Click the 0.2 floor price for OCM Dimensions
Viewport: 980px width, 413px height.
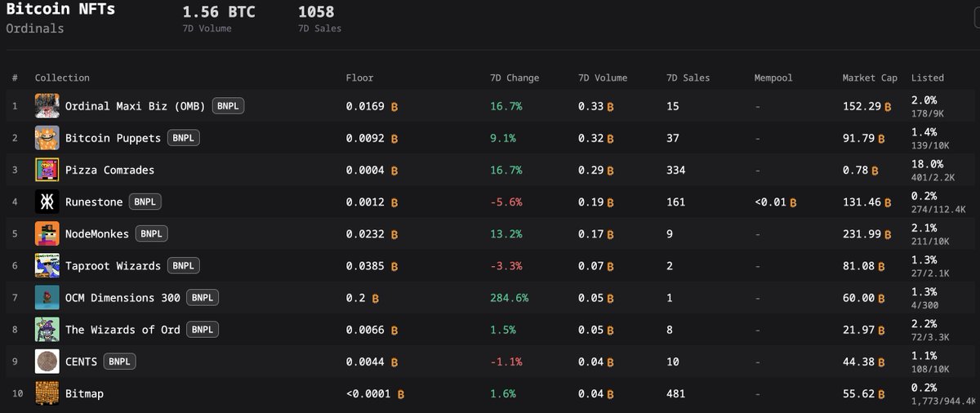tap(355, 298)
